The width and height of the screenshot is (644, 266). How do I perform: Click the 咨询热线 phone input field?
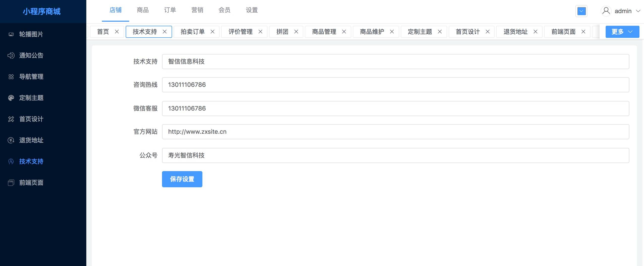395,85
